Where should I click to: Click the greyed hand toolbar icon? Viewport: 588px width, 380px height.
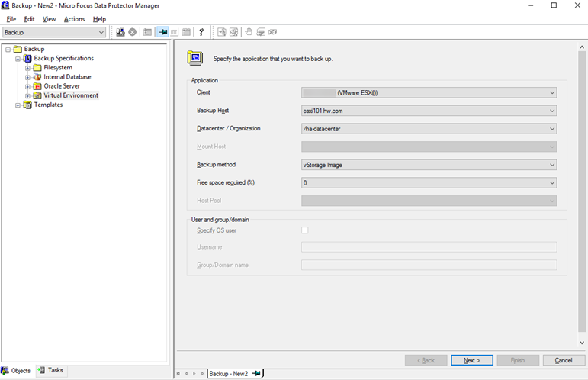pos(249,32)
